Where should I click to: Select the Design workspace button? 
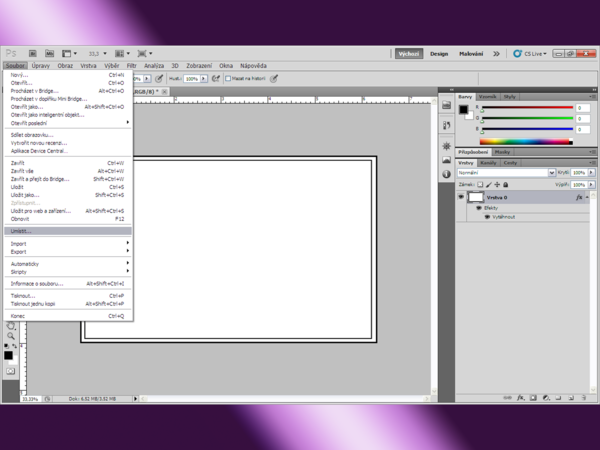click(439, 53)
